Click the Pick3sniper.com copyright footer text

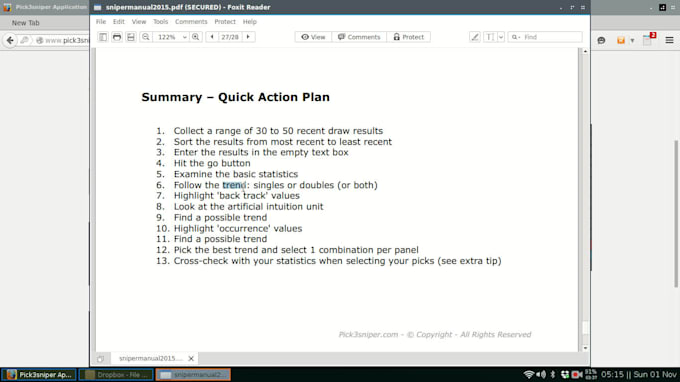click(435, 335)
